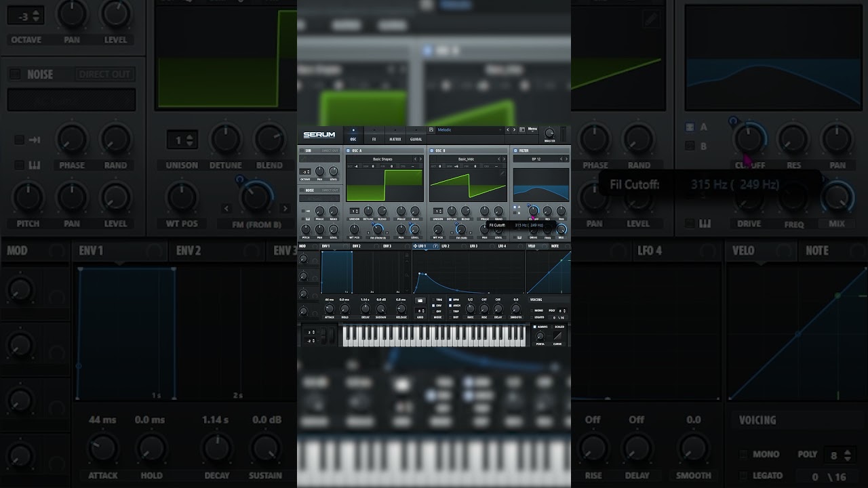
Task: Click the pencil edit icon in OSC B display
Action: [x=502, y=173]
